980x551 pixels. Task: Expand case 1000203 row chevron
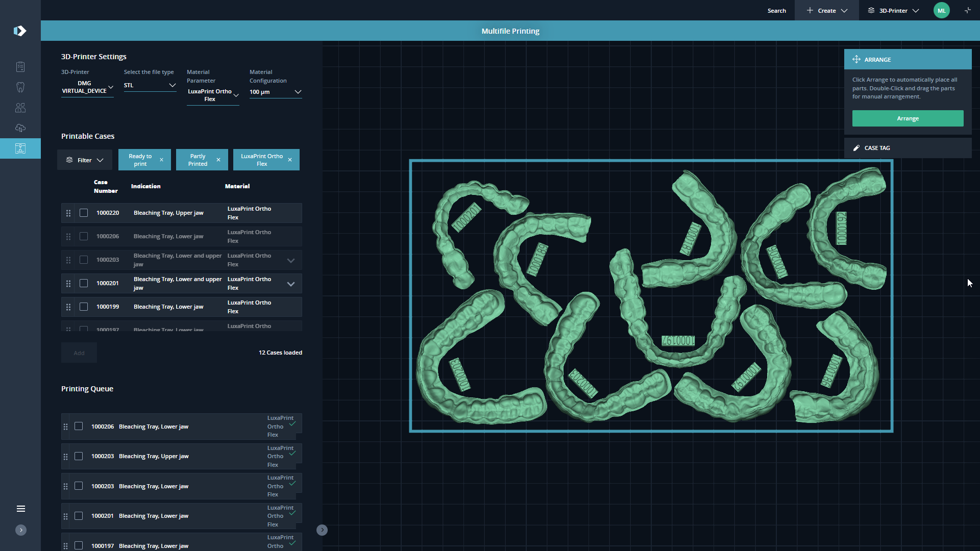point(291,261)
